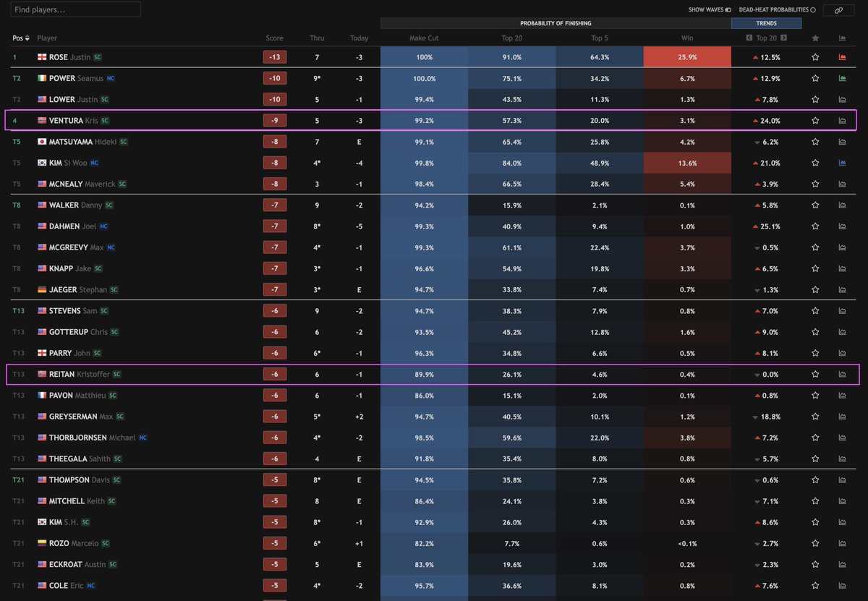868x601 pixels.
Task: Select Probability of Finishing header
Action: coord(555,23)
